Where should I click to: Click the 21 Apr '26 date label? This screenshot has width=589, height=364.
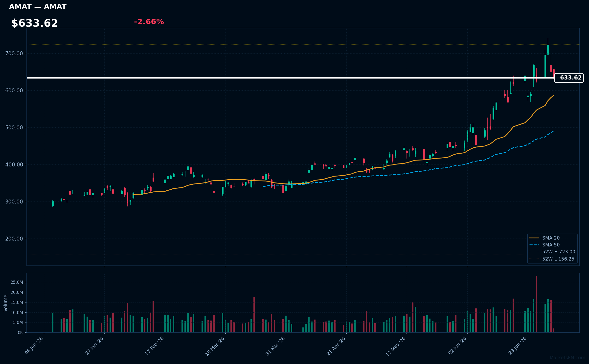336,346
